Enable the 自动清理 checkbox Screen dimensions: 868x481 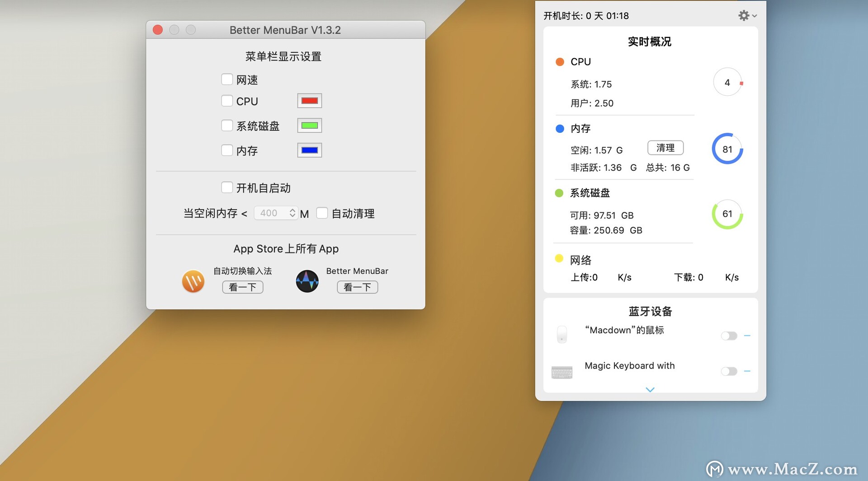pos(322,213)
